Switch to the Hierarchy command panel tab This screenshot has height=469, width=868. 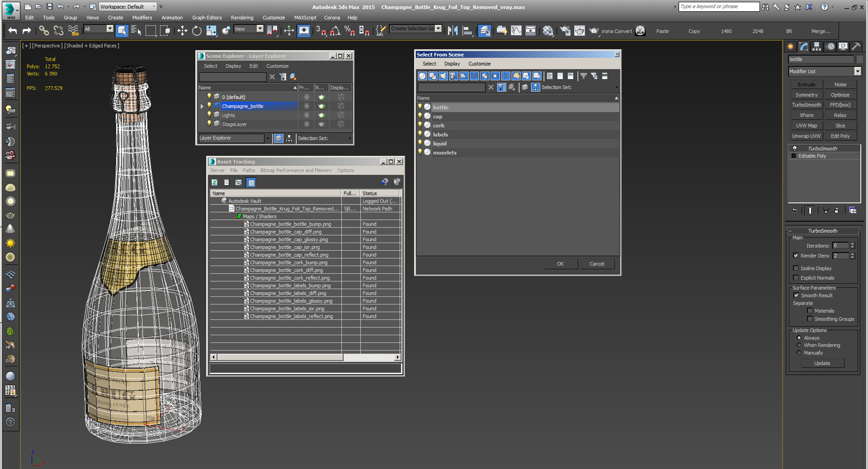tap(816, 46)
